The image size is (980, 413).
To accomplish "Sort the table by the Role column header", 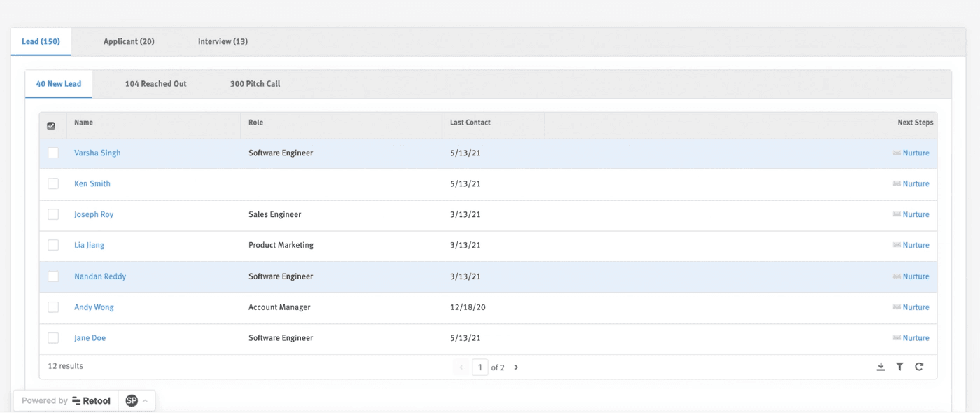I will 256,122.
